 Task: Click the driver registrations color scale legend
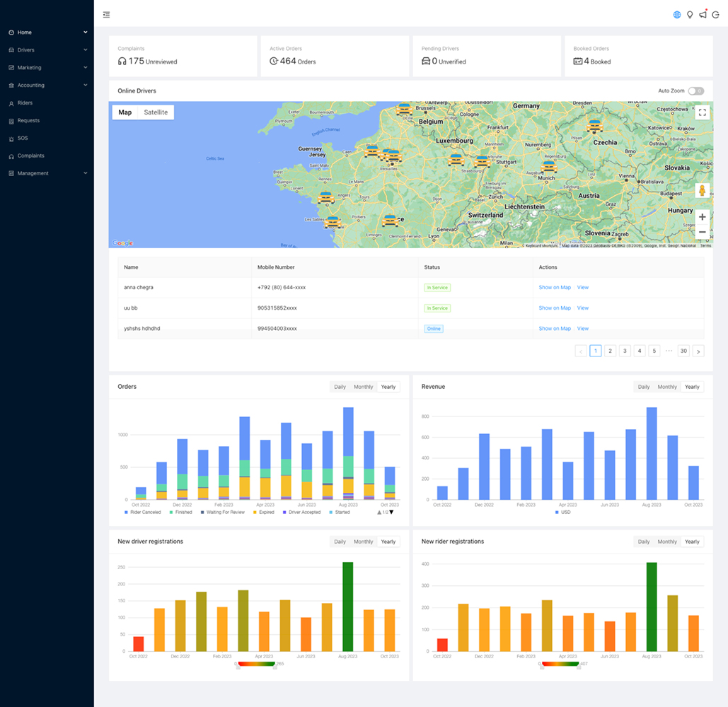pyautogui.click(x=256, y=664)
